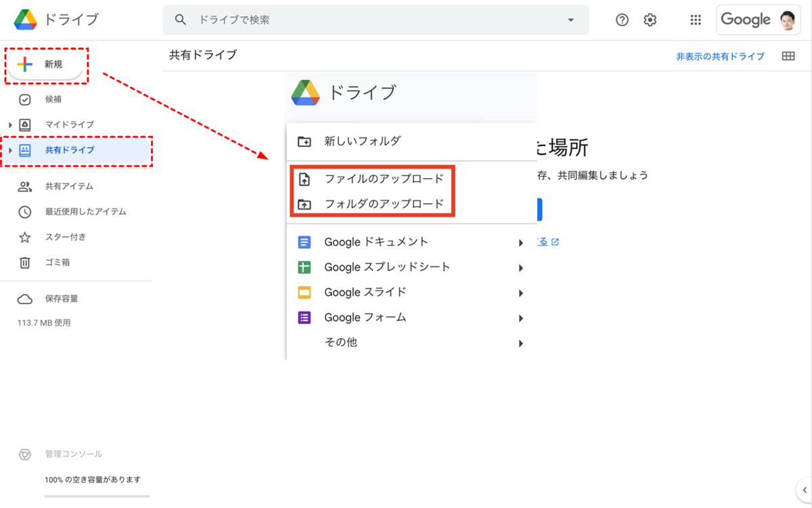Expand the Google ドキュメント submenu arrow

520,242
